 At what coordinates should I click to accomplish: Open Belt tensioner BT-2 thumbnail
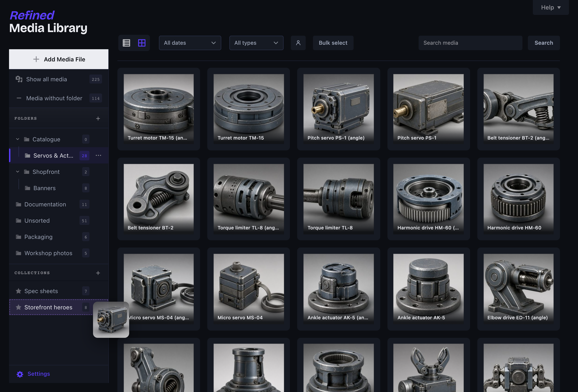tap(158, 199)
